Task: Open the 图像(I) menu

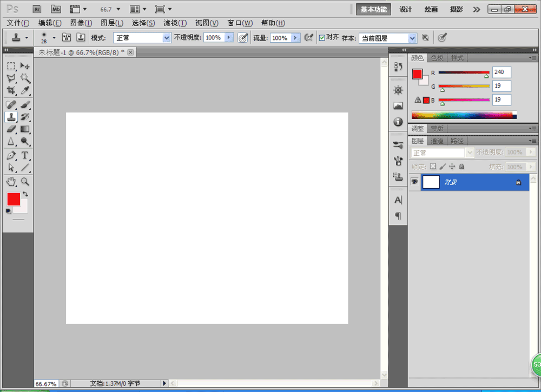Action: [81, 23]
